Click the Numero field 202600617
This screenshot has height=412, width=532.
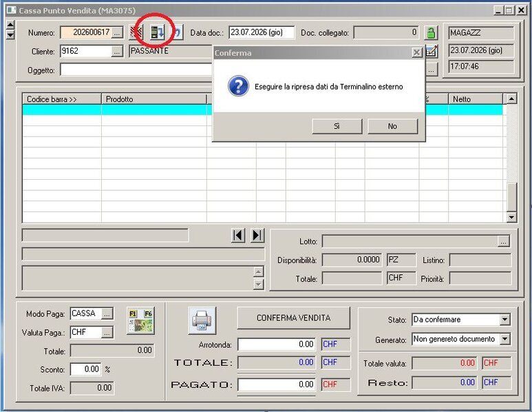pos(86,32)
